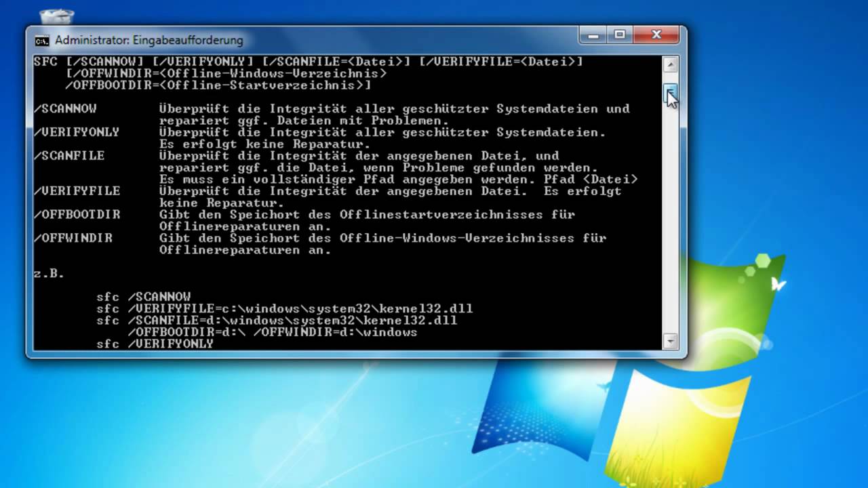Screen dimensions: 868x488
Task: Click the '/OFFBOOTDIR' option description label
Action: point(77,215)
